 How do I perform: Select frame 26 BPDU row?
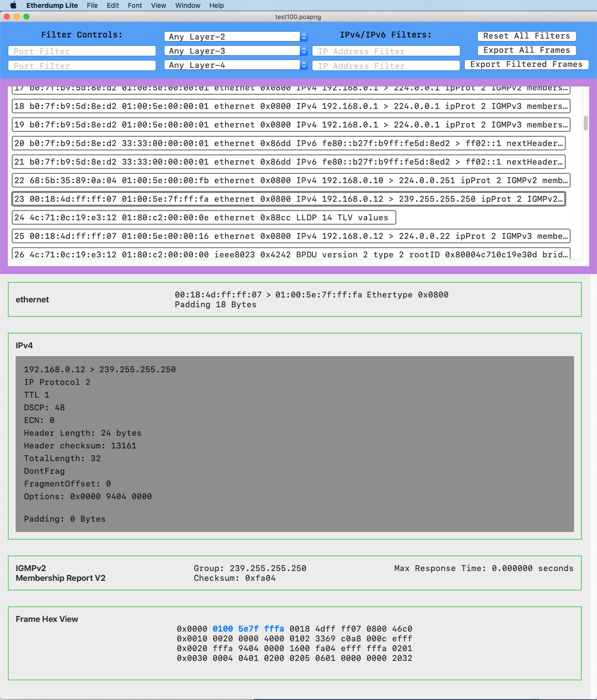click(291, 254)
